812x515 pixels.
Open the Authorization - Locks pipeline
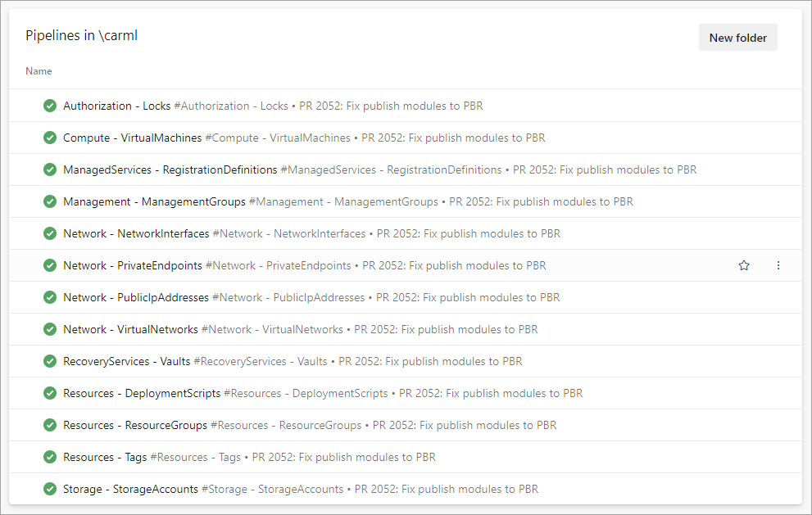coord(117,106)
